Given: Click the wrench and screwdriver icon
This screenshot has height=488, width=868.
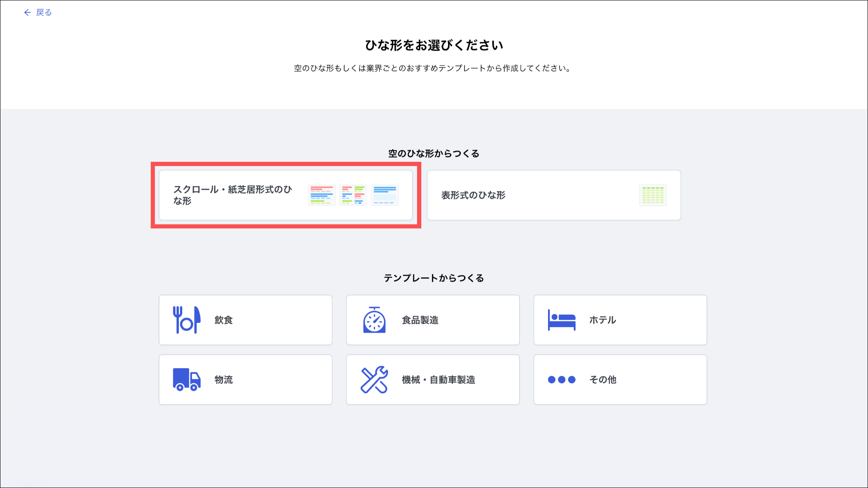Looking at the screenshot, I should coord(374,380).
